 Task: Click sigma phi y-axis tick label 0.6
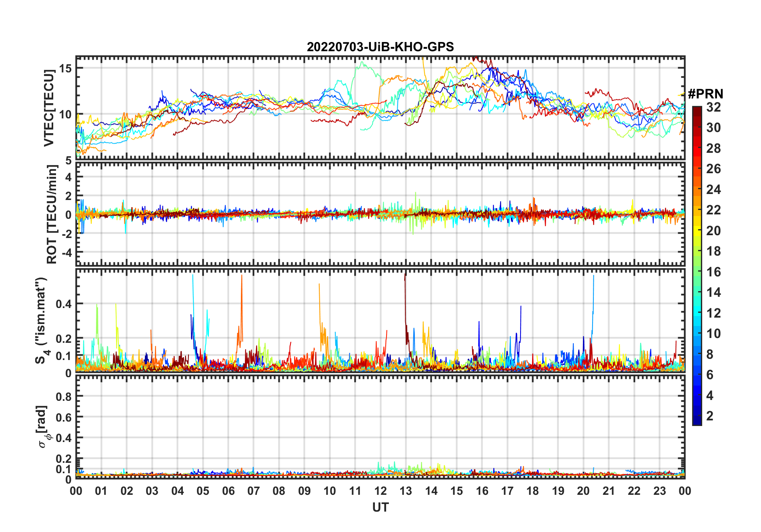(64, 417)
